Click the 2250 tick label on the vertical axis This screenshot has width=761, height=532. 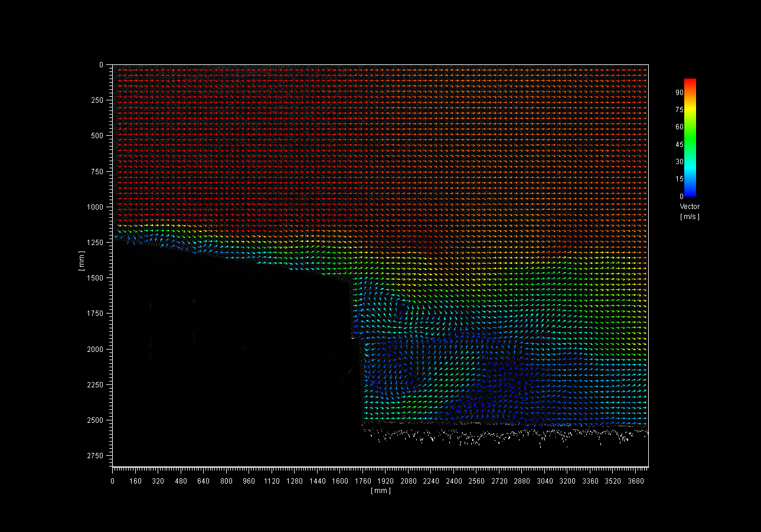pyautogui.click(x=96, y=384)
